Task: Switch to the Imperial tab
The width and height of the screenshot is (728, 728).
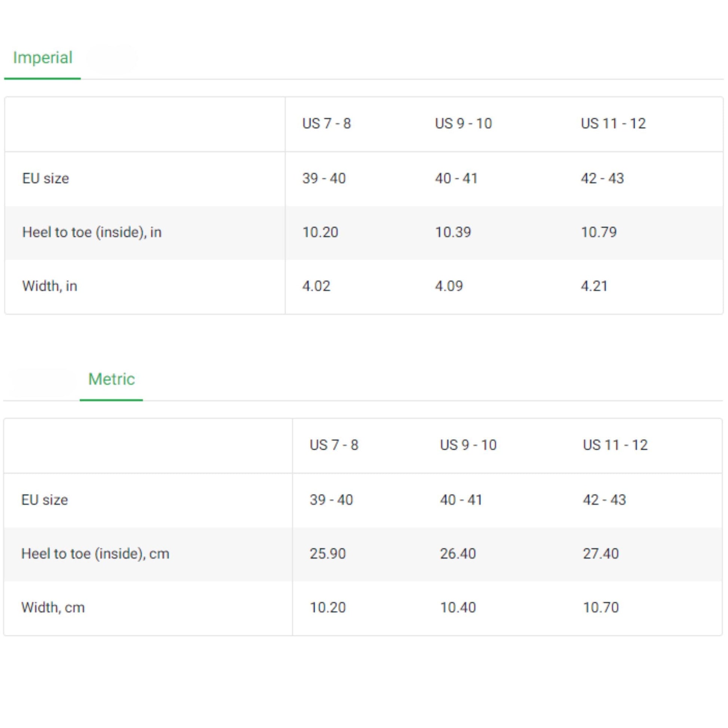Action: click(43, 58)
